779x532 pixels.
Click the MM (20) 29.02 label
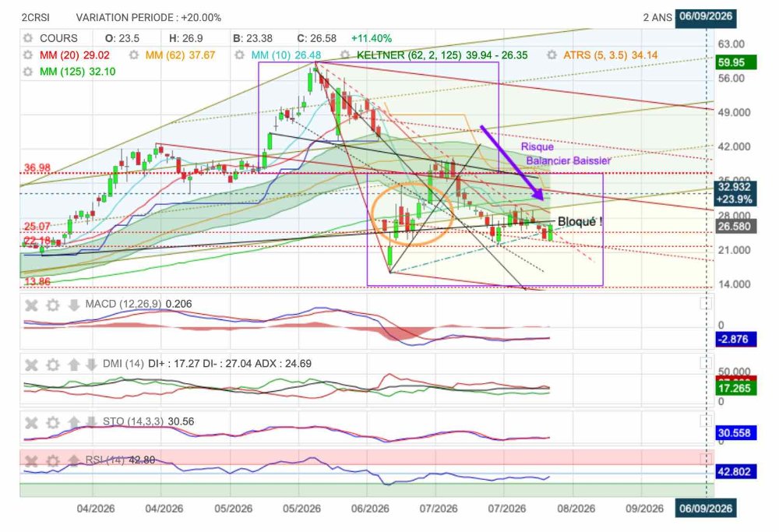point(75,55)
